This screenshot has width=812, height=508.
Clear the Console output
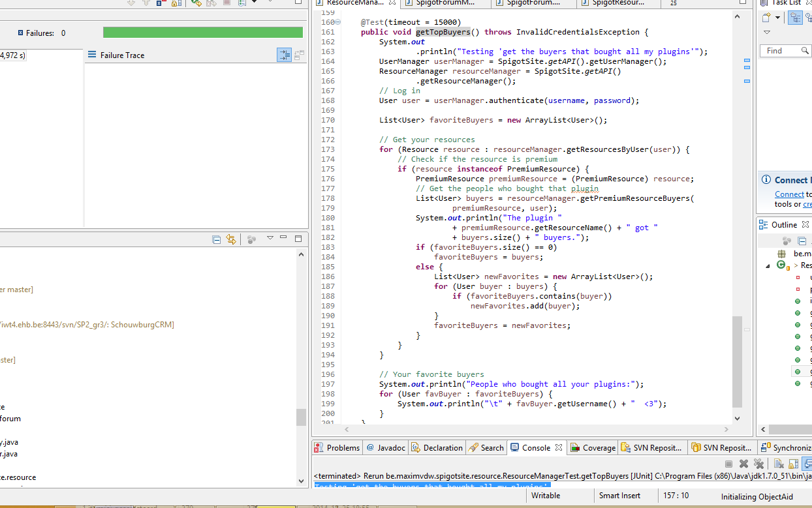(779, 464)
